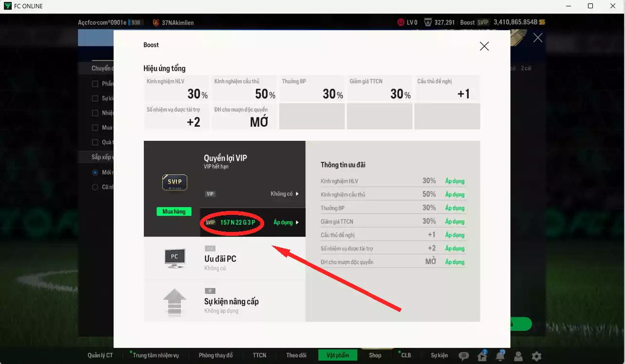Tick the first checkbox under Chuyển
This screenshot has width=625, height=364.
[x=96, y=84]
